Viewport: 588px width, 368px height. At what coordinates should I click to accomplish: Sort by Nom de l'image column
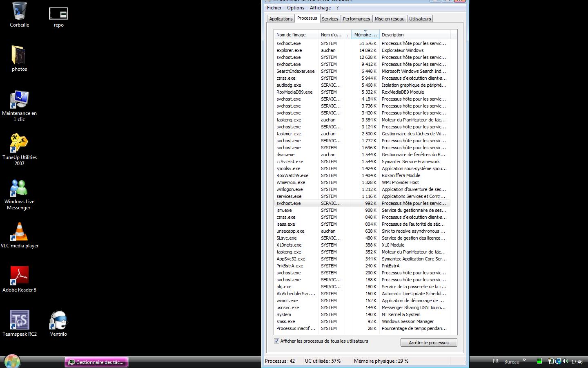click(x=296, y=35)
